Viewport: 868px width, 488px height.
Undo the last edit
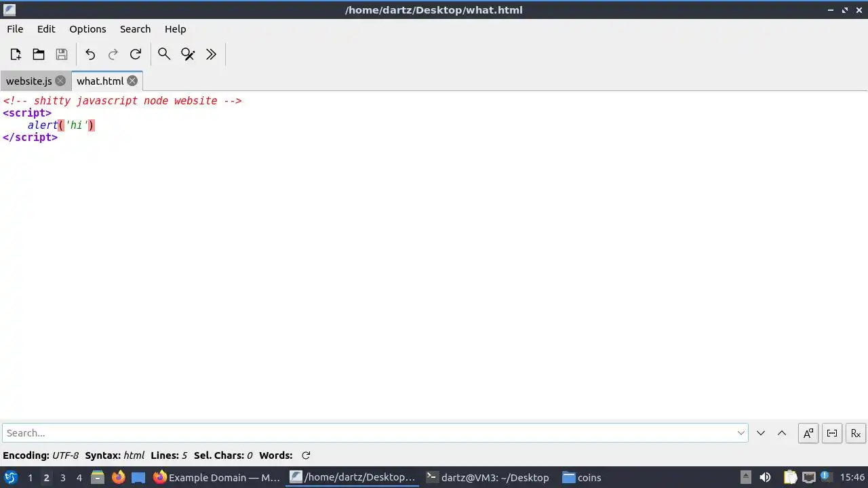90,54
